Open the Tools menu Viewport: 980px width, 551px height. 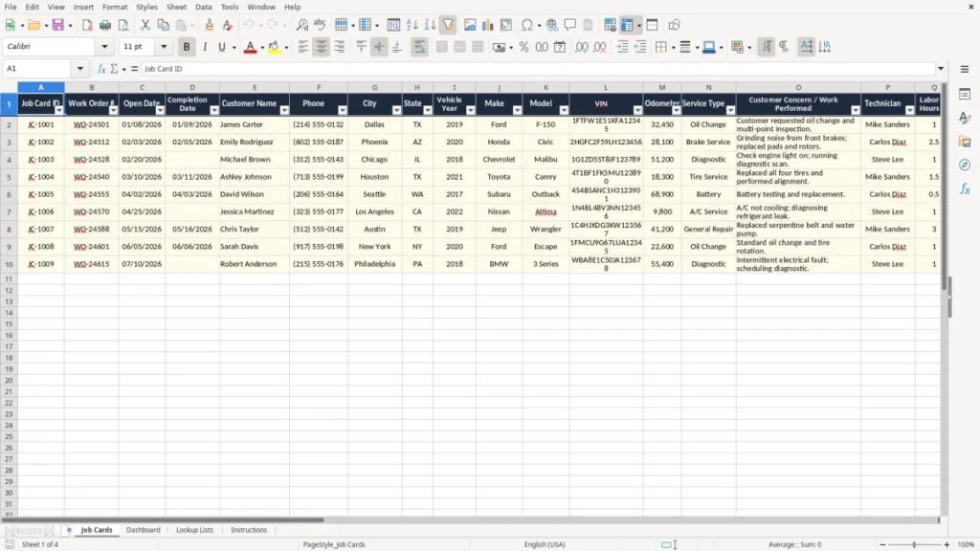click(x=230, y=7)
